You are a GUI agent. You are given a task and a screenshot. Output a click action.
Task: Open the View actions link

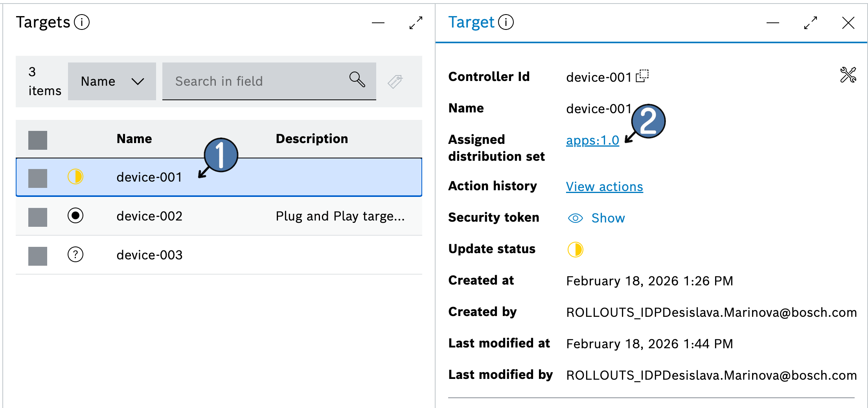(x=604, y=187)
